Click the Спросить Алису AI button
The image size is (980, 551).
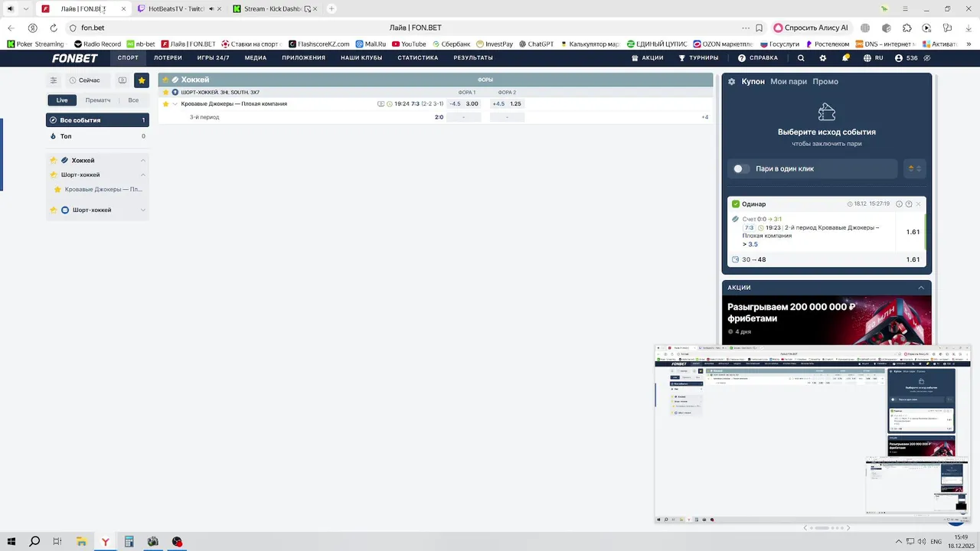(812, 28)
